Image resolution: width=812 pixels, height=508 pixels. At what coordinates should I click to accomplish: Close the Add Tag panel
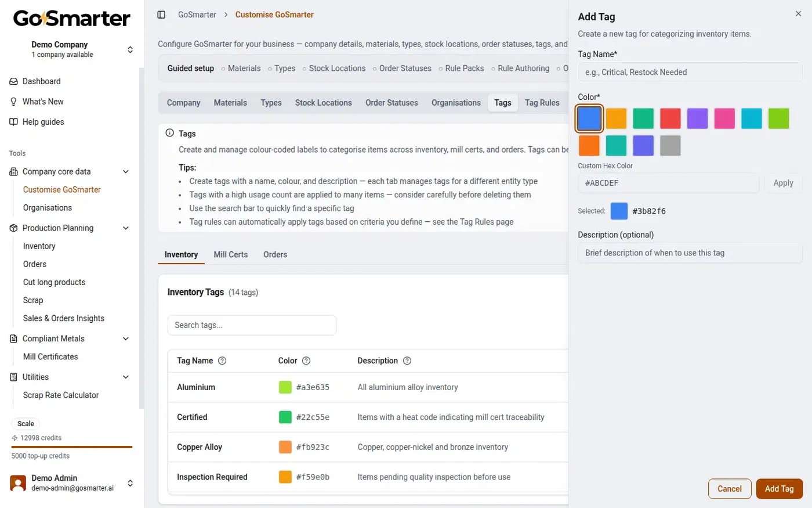[798, 13]
